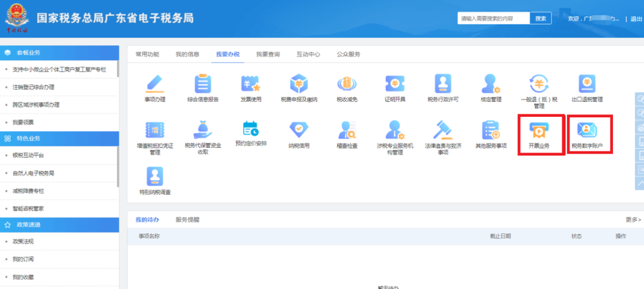
Task: Select the 我的待办 tab
Action: (147, 220)
